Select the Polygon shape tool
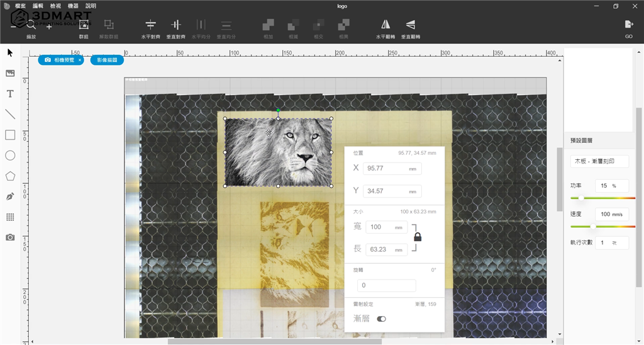Viewport: 644px width, 345px height. tap(10, 176)
